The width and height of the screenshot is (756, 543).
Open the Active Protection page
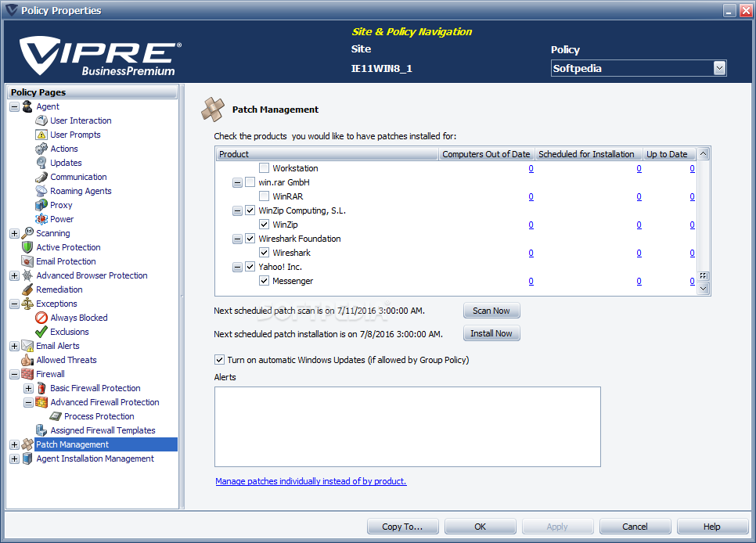[68, 247]
